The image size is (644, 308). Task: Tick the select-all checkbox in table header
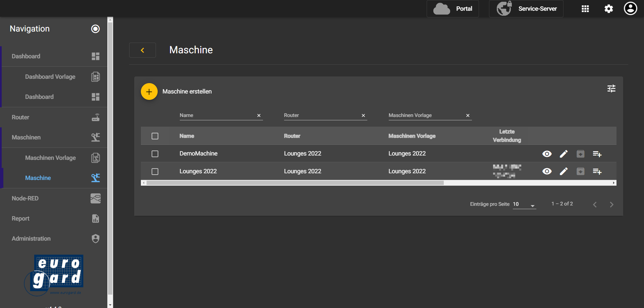pyautogui.click(x=155, y=136)
